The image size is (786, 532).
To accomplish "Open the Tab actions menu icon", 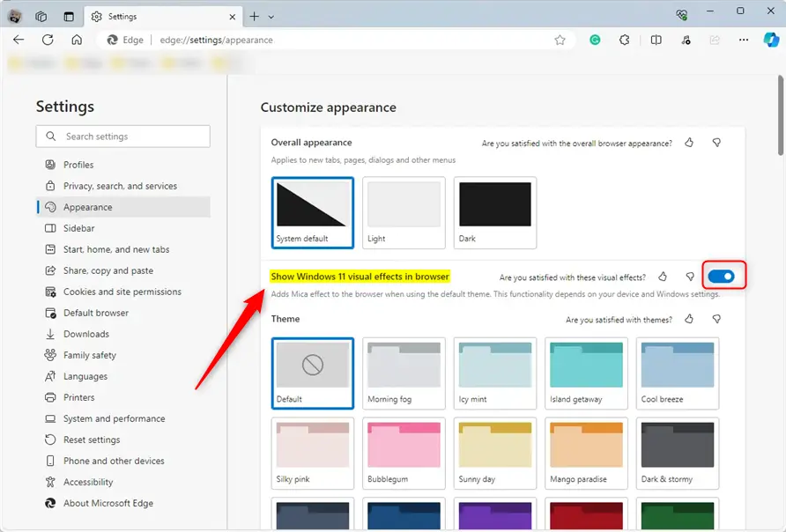I will point(69,17).
